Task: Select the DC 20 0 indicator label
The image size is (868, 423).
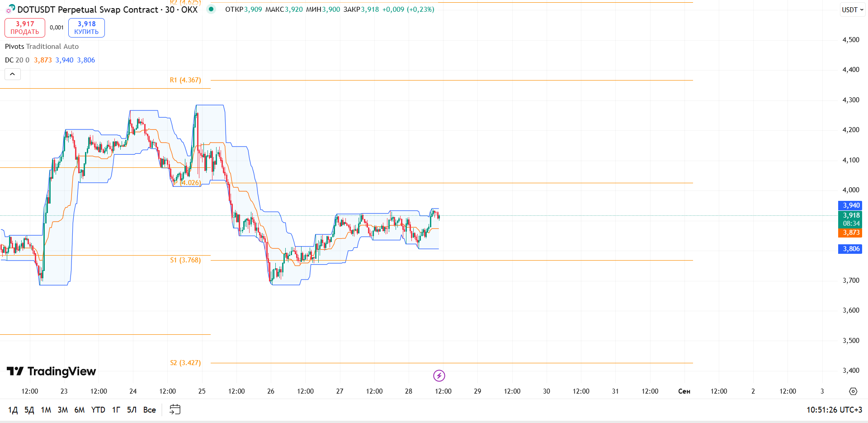Action: point(17,60)
